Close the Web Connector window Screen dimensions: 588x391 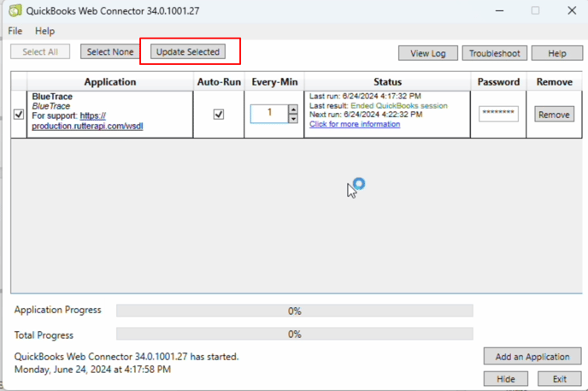coord(572,10)
